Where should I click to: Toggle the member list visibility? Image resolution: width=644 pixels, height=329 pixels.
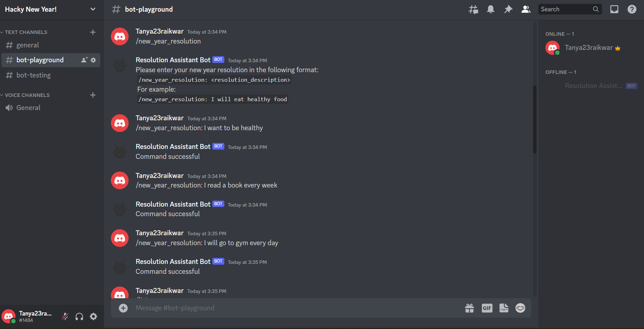point(526,10)
